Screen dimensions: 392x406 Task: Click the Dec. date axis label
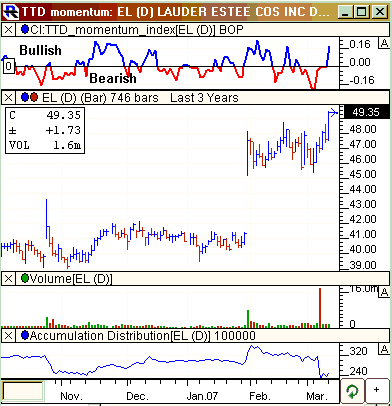pyautogui.click(x=137, y=396)
